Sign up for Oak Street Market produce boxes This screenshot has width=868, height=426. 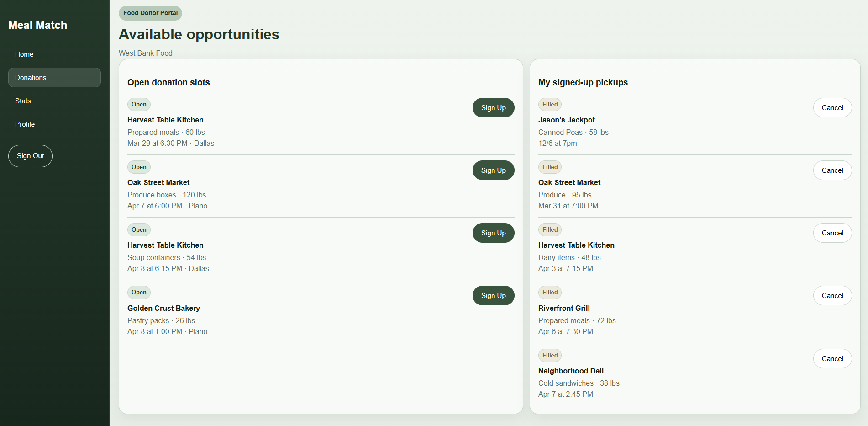[x=493, y=170]
